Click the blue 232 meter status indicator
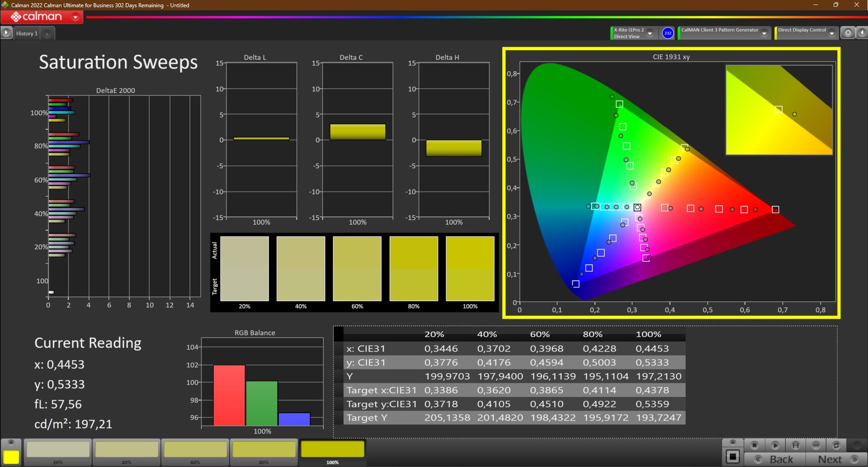The image size is (868, 467). (668, 33)
